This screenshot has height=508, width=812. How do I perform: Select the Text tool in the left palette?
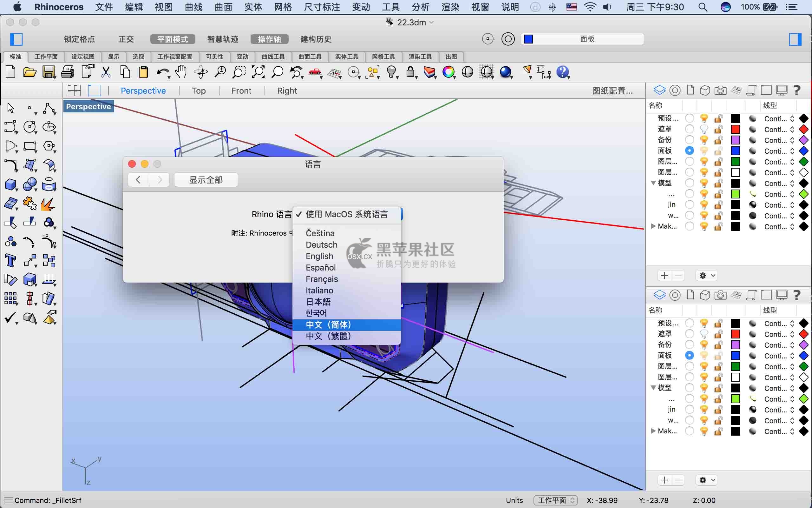tap(11, 260)
